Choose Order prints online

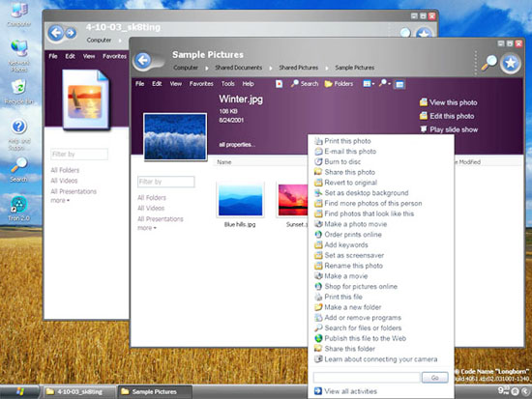348,235
